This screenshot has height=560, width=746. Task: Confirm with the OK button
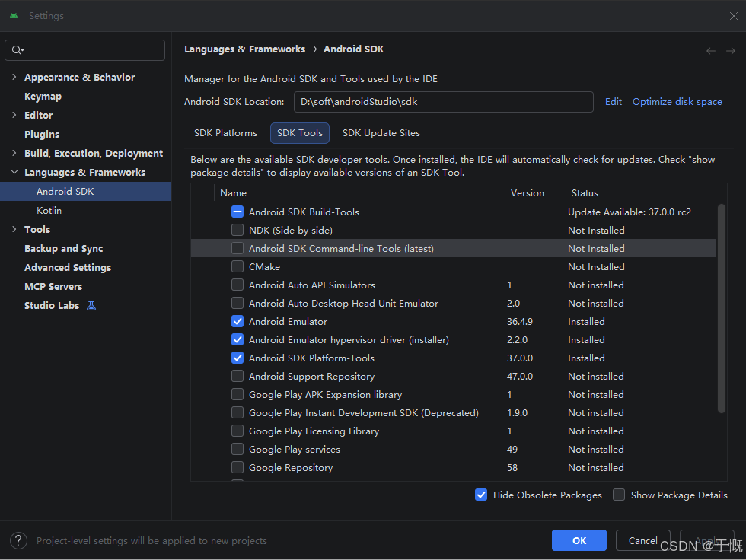579,540
